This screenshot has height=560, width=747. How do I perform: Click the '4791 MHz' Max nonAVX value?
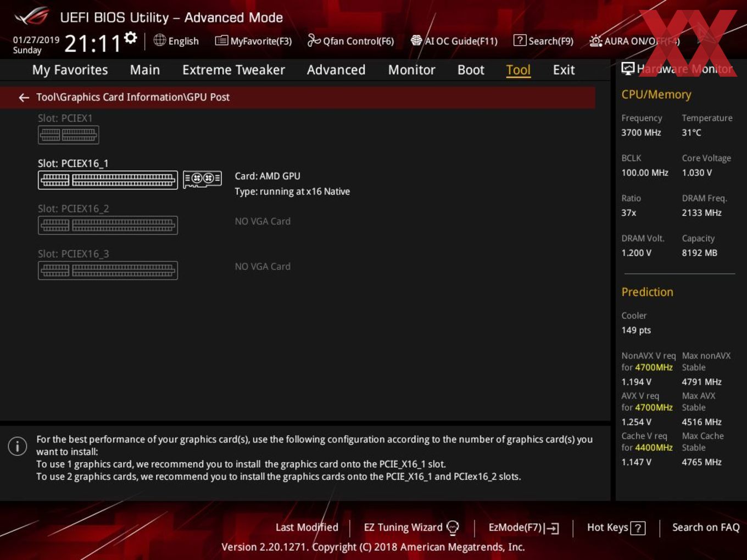[701, 382]
